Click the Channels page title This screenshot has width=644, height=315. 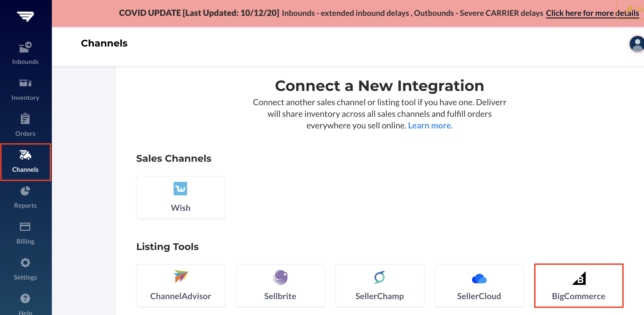point(104,43)
